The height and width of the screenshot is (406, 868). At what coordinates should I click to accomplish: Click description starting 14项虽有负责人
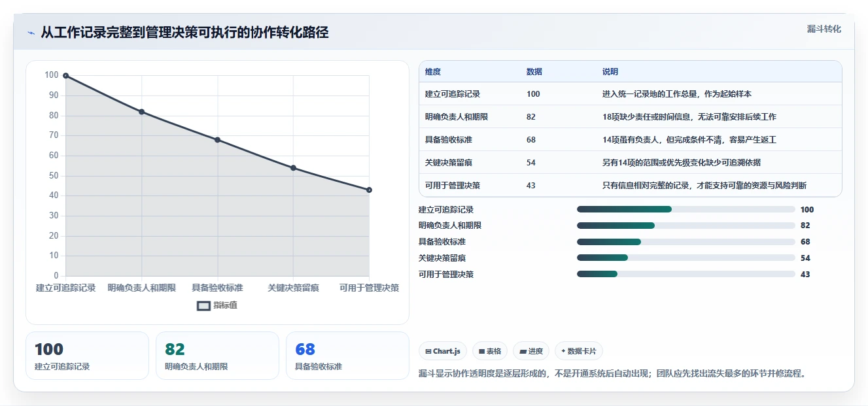click(x=689, y=140)
